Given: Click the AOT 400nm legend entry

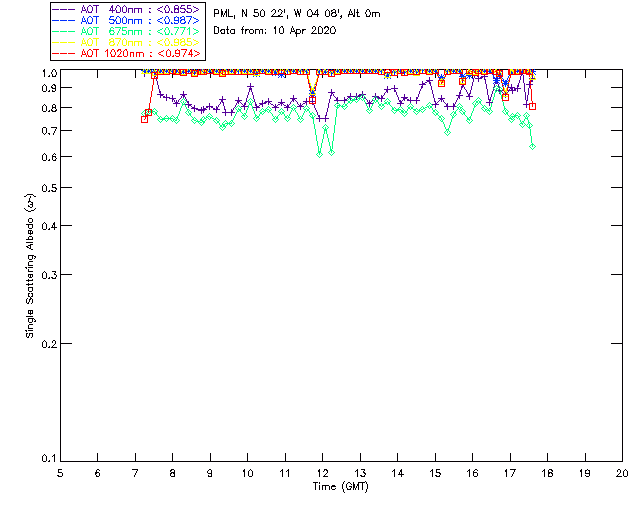Looking at the screenshot, I should [126, 9].
